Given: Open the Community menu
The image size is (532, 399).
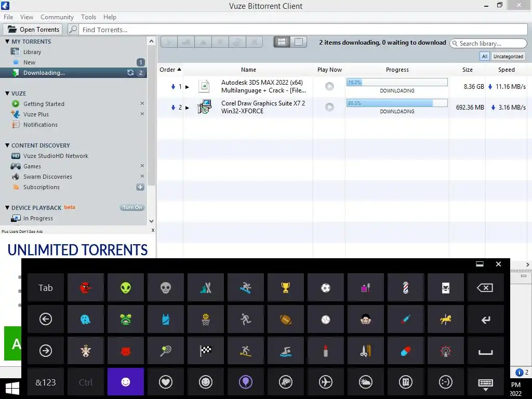Looking at the screenshot, I should (x=57, y=17).
